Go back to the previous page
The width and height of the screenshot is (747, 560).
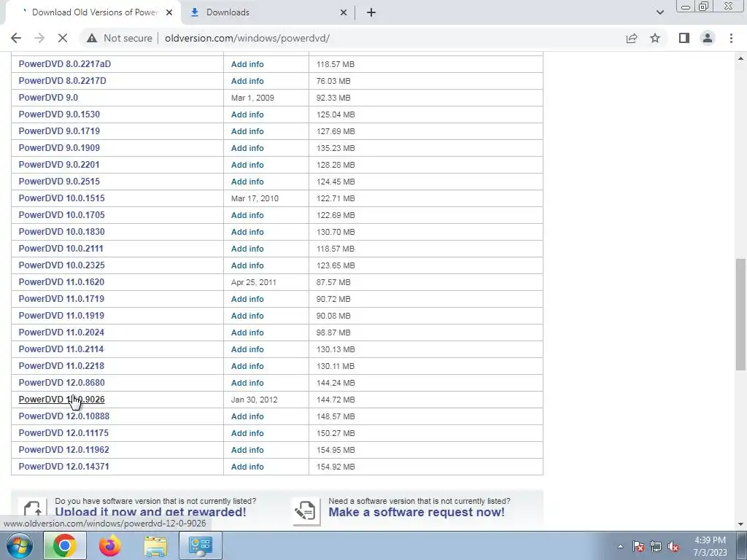pos(16,38)
